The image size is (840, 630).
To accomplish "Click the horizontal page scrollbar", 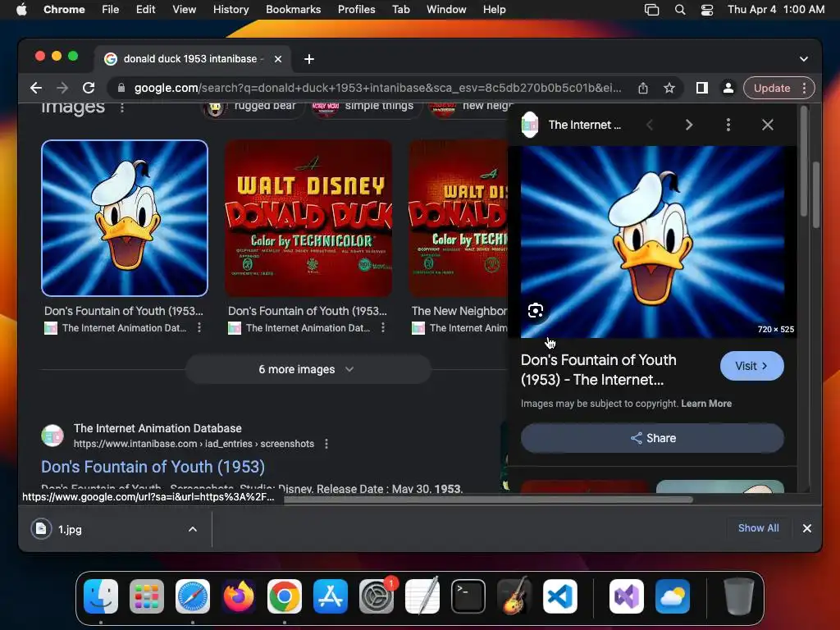I will pos(488,500).
